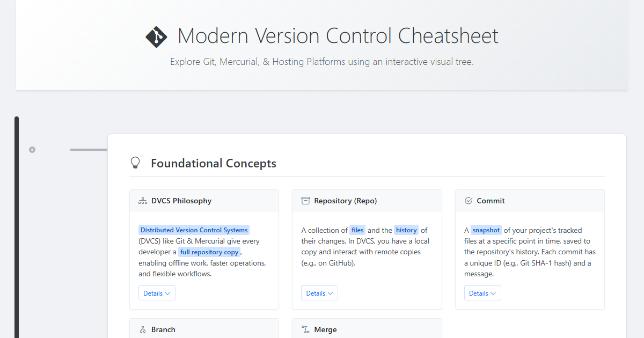644x338 pixels.
Task: Click the Commit check-circle icon
Action: (468, 201)
